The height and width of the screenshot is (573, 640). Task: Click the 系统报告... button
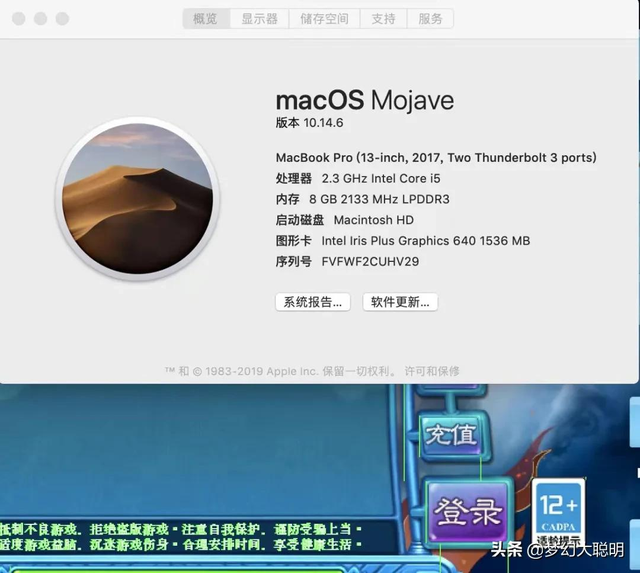(313, 302)
